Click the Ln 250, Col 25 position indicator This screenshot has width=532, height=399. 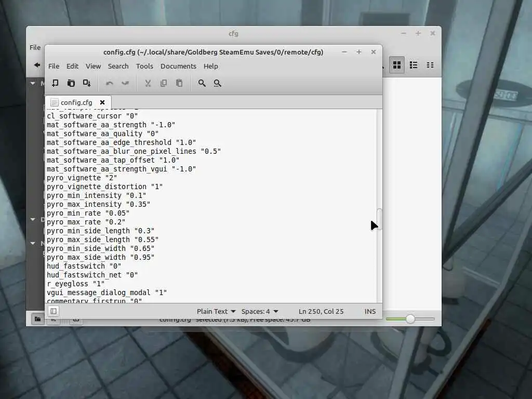pyautogui.click(x=321, y=311)
